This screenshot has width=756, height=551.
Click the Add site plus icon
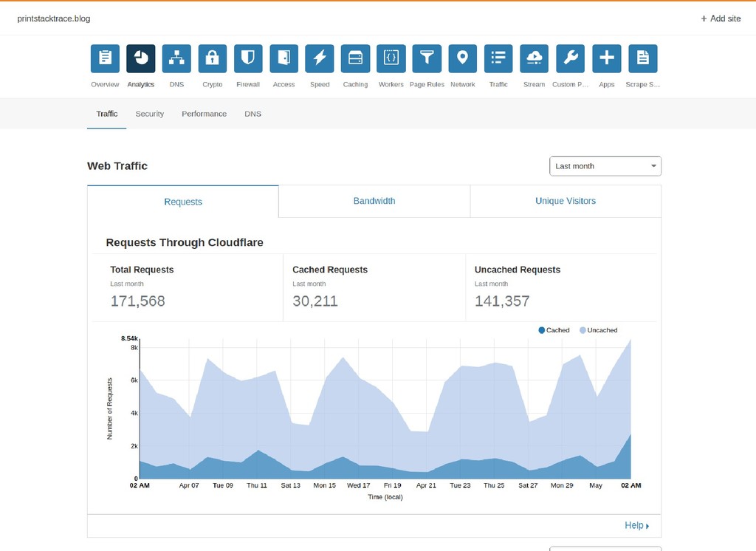coord(704,18)
